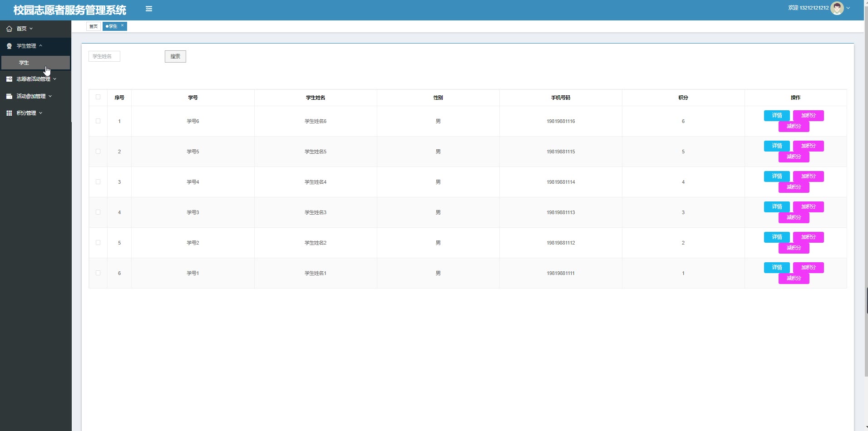Viewport: 868px width, 431px height.
Task: Click the user avatar icon
Action: pos(837,8)
